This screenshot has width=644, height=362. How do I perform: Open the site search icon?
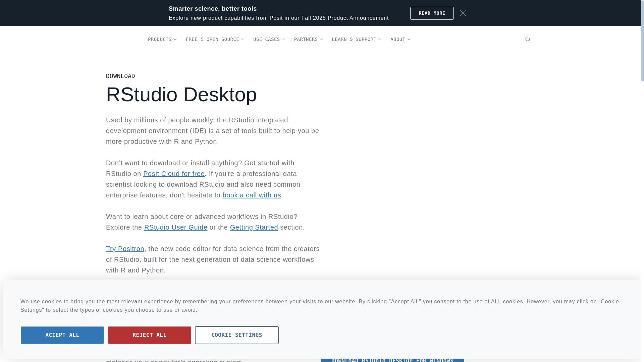[528, 39]
